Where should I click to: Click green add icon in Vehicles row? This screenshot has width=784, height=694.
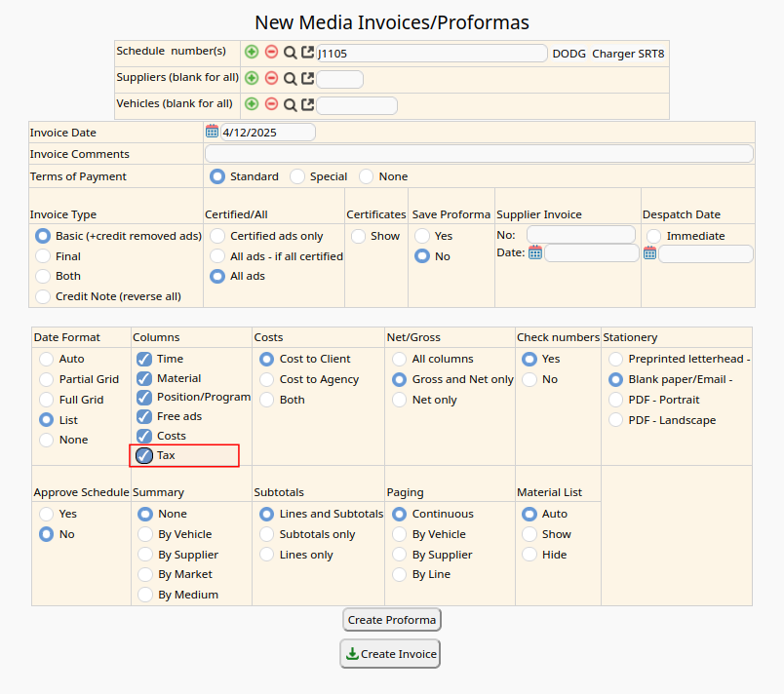point(252,104)
